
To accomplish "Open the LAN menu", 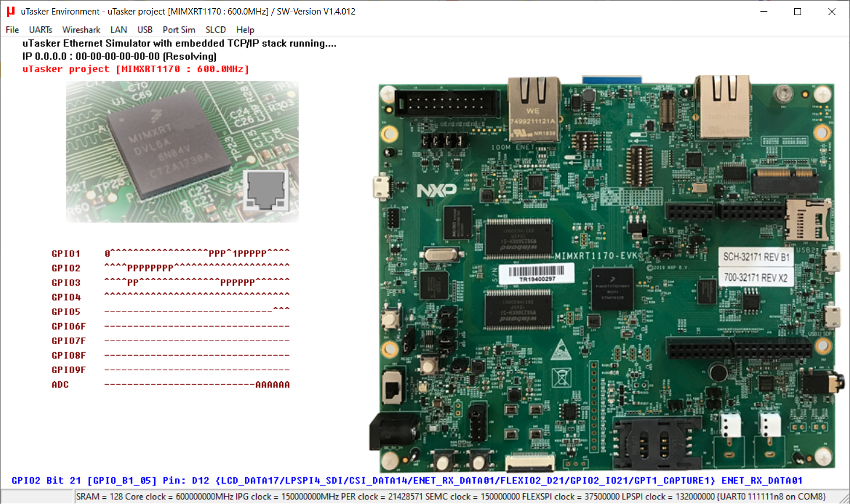I will click(x=119, y=30).
